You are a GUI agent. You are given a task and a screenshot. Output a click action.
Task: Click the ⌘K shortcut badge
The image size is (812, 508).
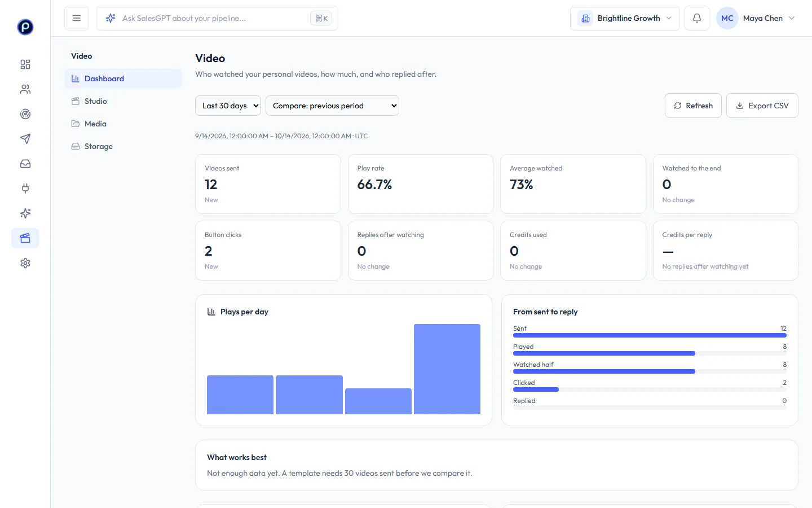[x=321, y=18]
